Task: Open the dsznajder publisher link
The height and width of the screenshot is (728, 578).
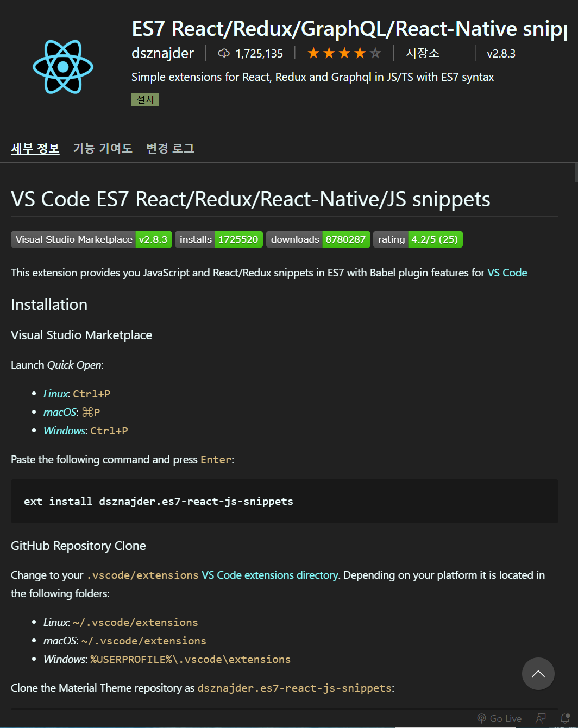Action: point(162,53)
